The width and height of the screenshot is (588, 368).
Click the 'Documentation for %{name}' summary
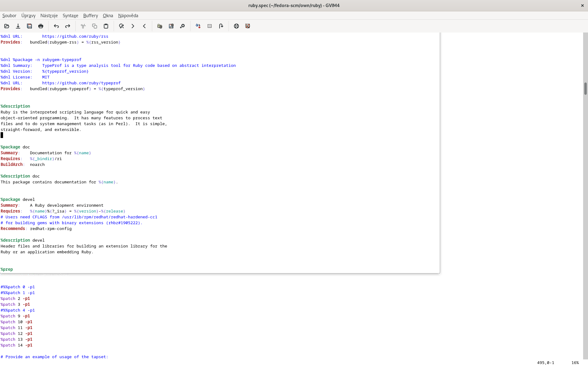click(x=61, y=153)
